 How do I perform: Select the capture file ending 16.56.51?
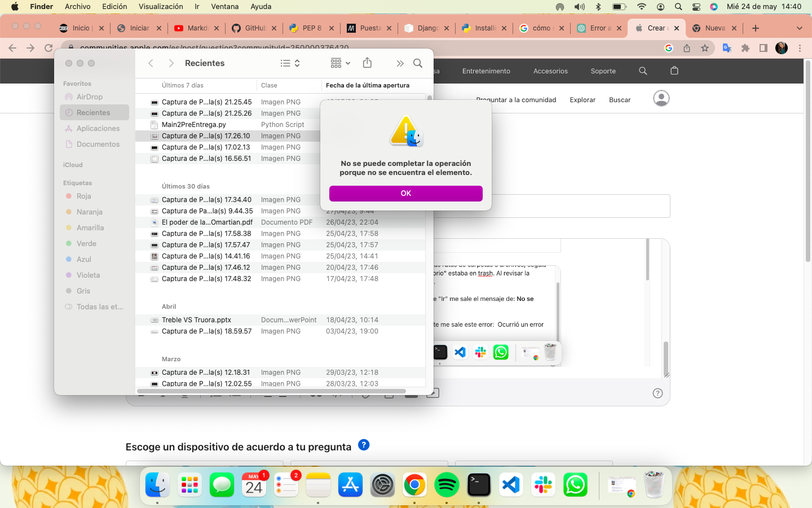point(206,159)
